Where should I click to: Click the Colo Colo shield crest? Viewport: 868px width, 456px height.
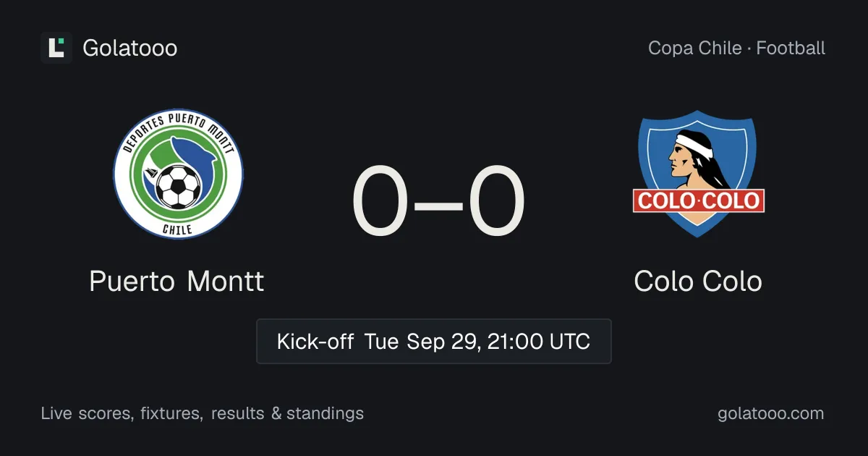[x=698, y=174]
